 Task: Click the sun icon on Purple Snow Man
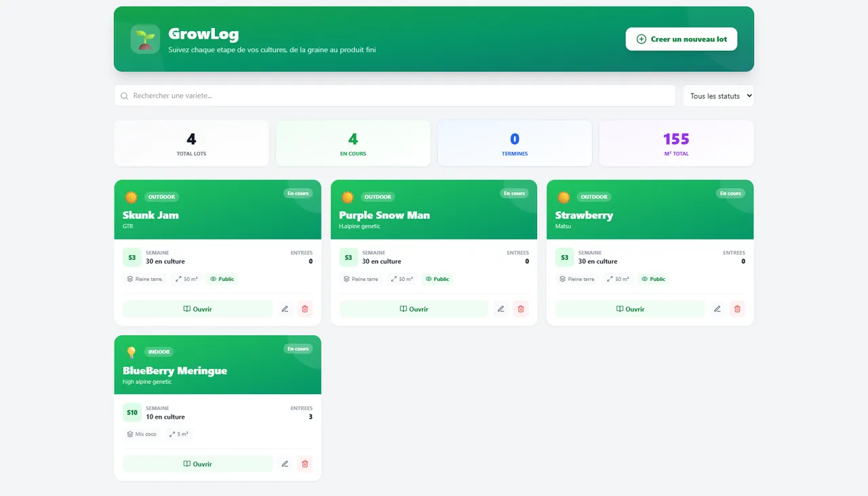pos(347,197)
